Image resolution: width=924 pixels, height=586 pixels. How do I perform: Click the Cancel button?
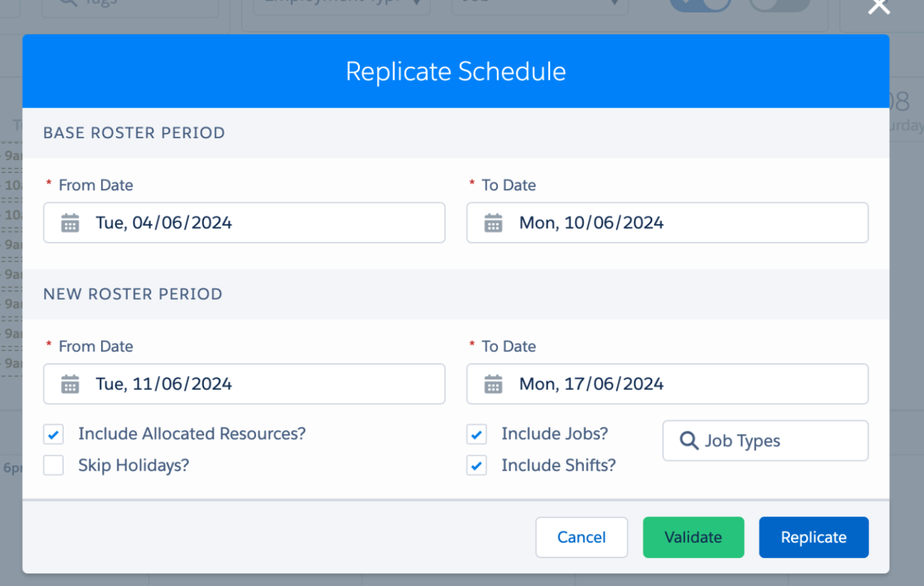[581, 537]
